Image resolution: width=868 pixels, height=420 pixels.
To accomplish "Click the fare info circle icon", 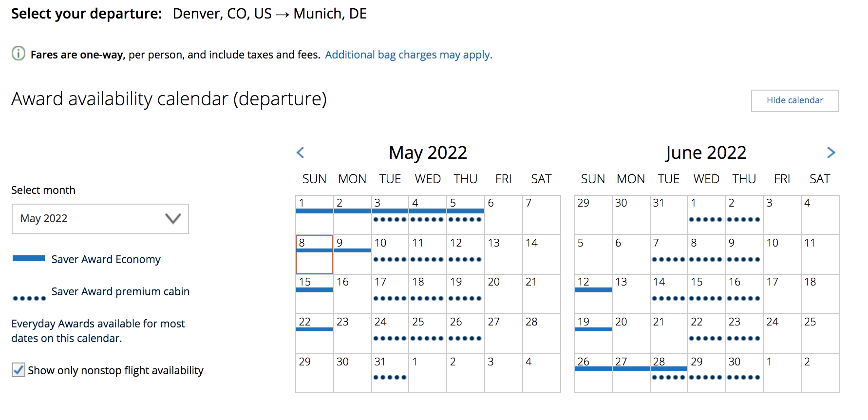I will (x=18, y=53).
